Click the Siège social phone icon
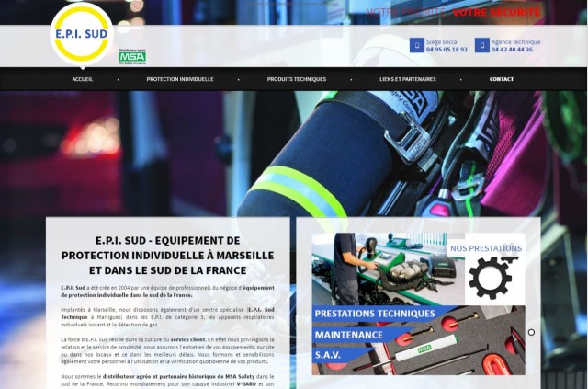The height and width of the screenshot is (389, 588). pyautogui.click(x=416, y=45)
